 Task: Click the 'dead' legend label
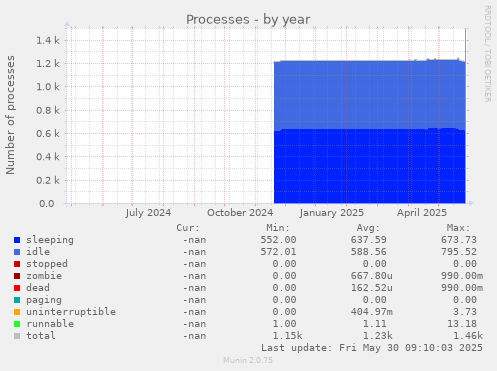tap(38, 288)
